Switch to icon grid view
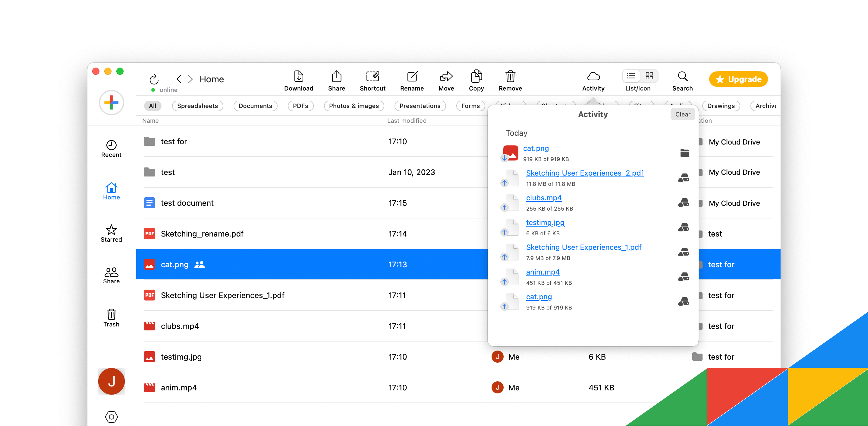This screenshot has width=868, height=426. point(649,76)
